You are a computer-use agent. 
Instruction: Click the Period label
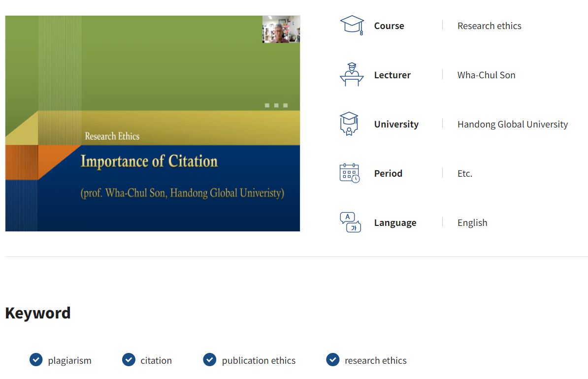point(388,173)
